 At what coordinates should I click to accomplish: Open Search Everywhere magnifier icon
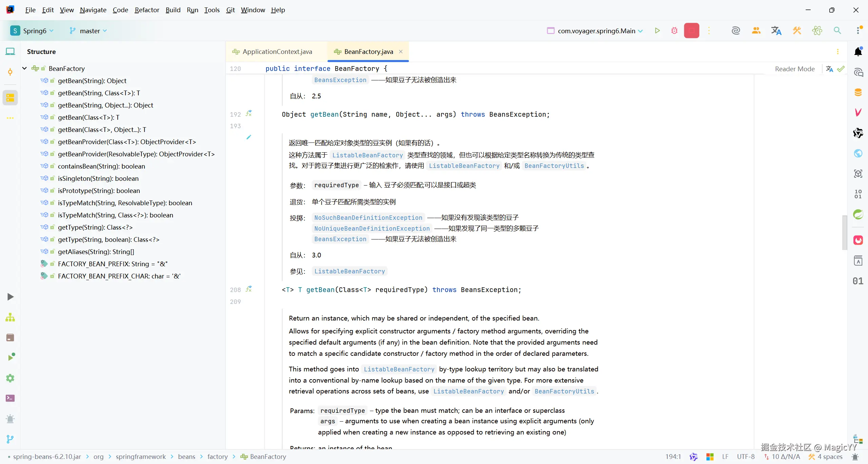pos(837,31)
